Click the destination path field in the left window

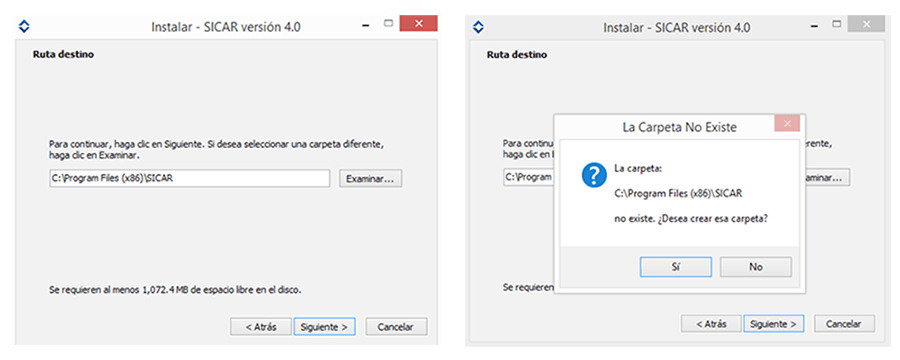(190, 179)
